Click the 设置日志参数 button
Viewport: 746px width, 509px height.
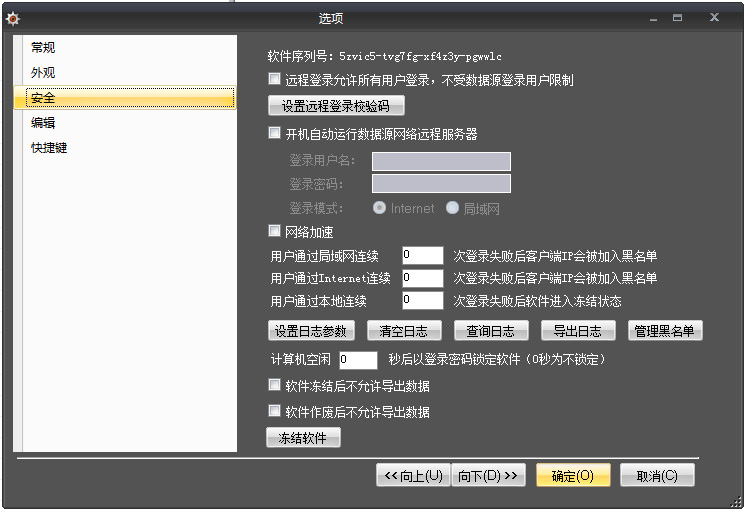[x=312, y=331]
